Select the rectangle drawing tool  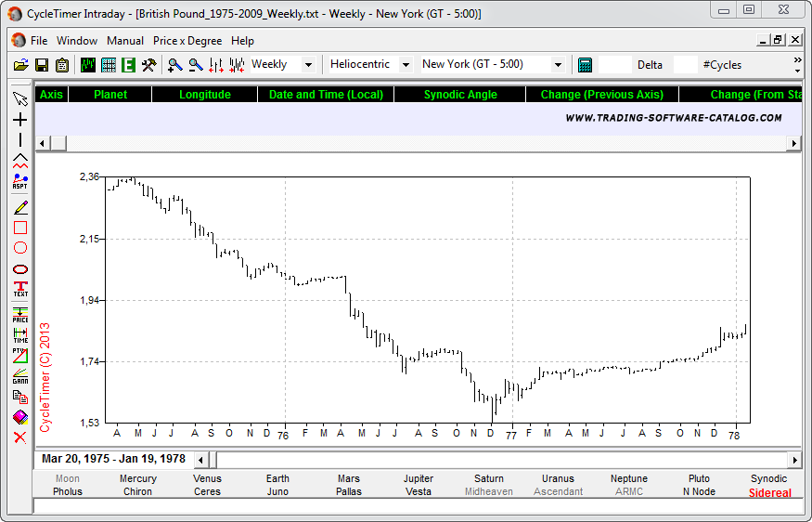[x=20, y=228]
